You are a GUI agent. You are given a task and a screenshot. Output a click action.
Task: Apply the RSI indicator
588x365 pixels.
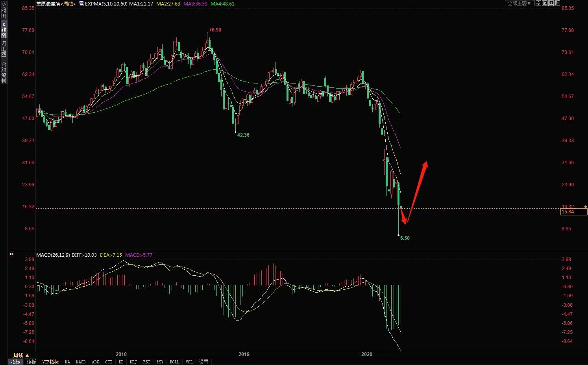point(146,362)
